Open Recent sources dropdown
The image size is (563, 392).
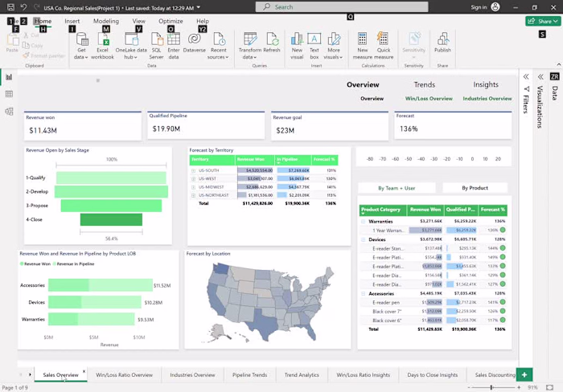(218, 46)
